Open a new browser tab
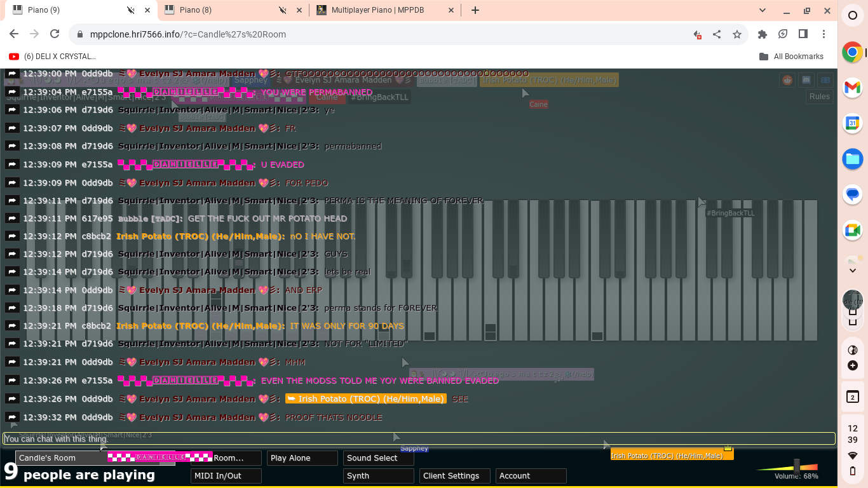 pyautogui.click(x=475, y=10)
